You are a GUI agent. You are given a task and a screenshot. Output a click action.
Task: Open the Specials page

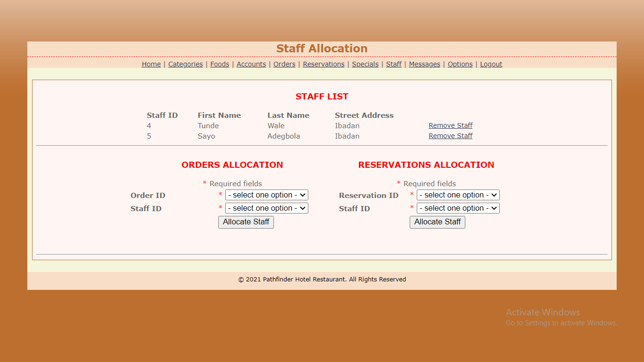(365, 64)
